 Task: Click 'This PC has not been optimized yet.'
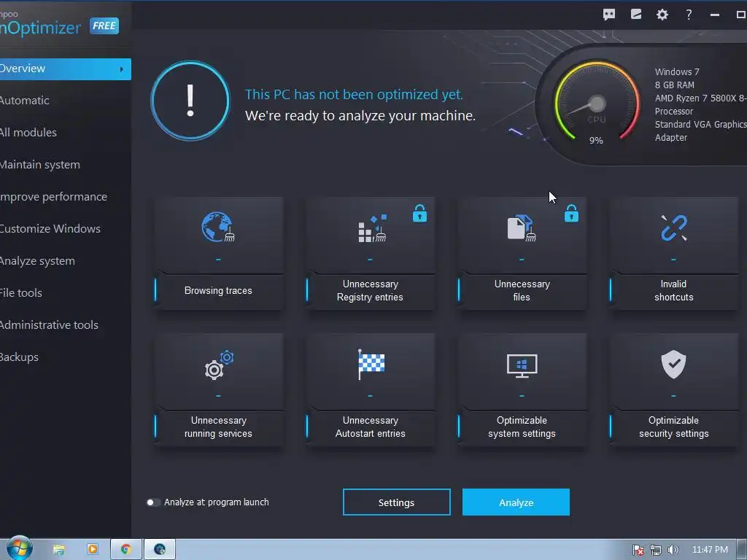(354, 95)
